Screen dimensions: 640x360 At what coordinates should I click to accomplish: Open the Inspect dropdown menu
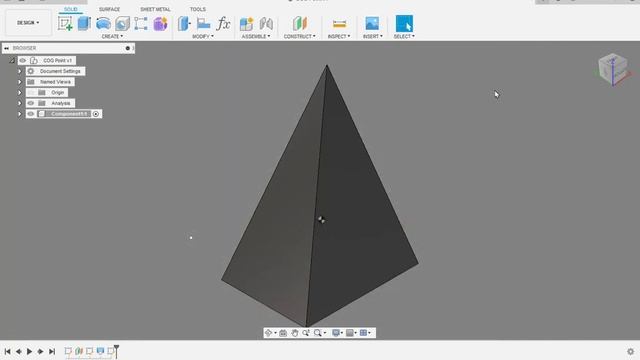point(339,36)
